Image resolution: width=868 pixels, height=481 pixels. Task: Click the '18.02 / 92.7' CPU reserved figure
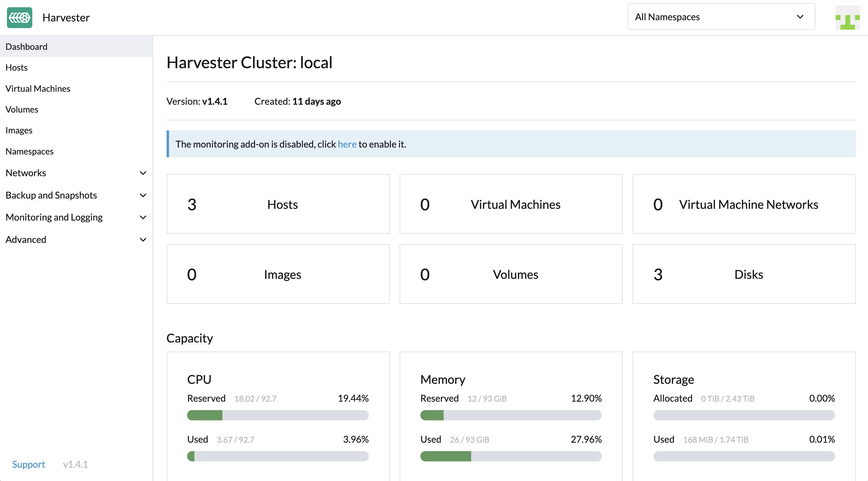[x=255, y=399]
